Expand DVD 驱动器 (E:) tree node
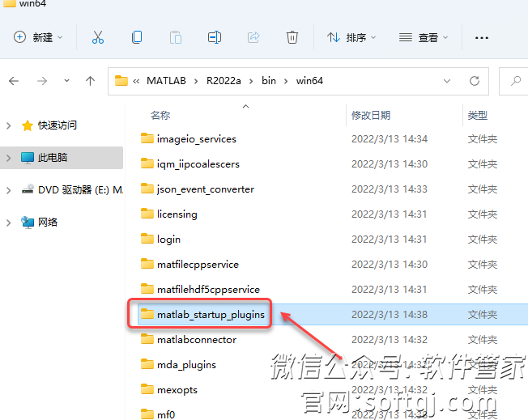528x420 pixels. (9, 190)
